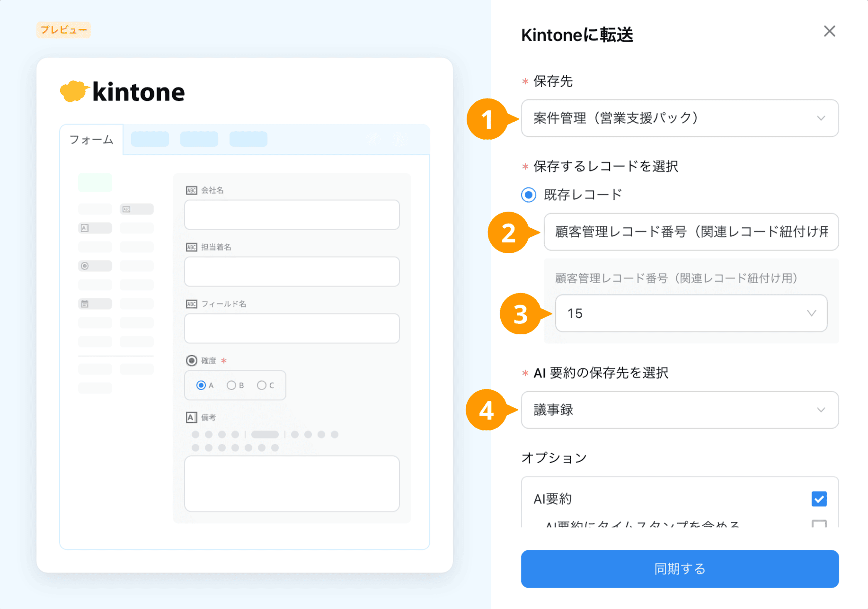Click the chevron arrow in 議事録 dropdown
Screen dimensions: 868x609
coord(821,410)
